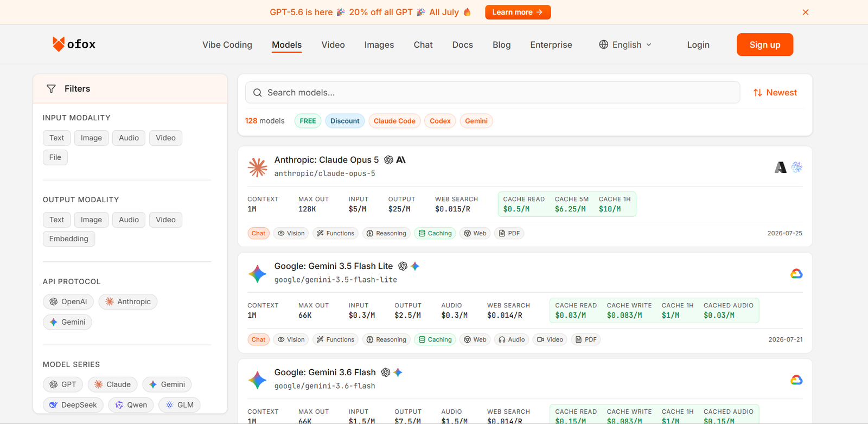
Task: Focus the Search models input field
Action: tap(493, 93)
